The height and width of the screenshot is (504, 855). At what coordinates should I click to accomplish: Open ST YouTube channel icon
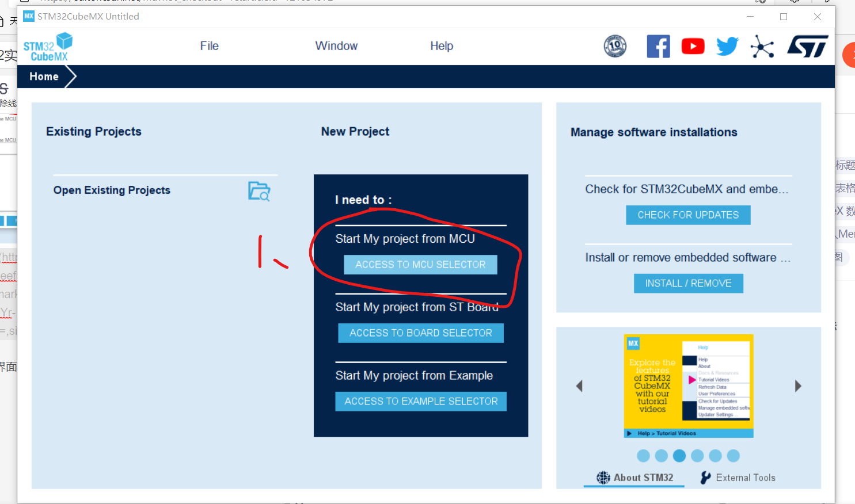pyautogui.click(x=693, y=46)
